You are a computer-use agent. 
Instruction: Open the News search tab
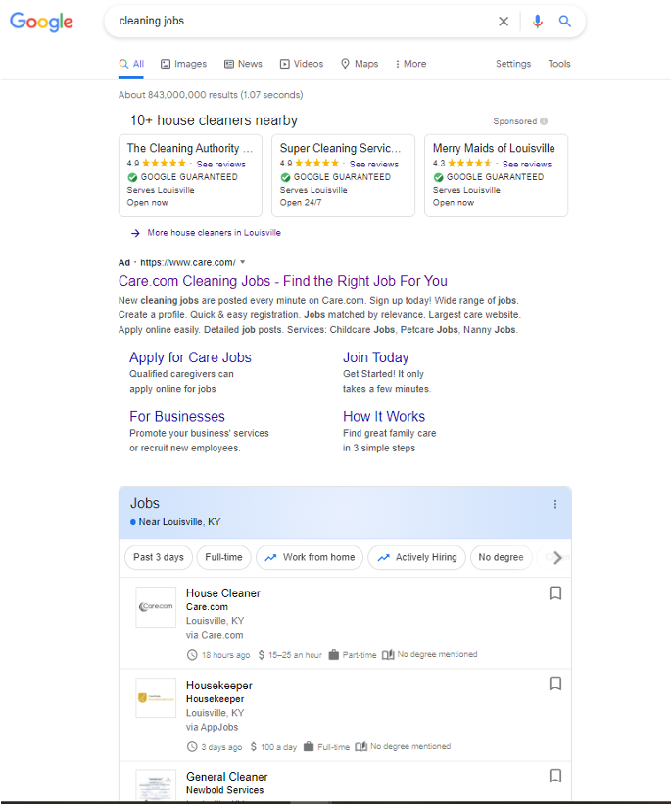[x=243, y=63]
